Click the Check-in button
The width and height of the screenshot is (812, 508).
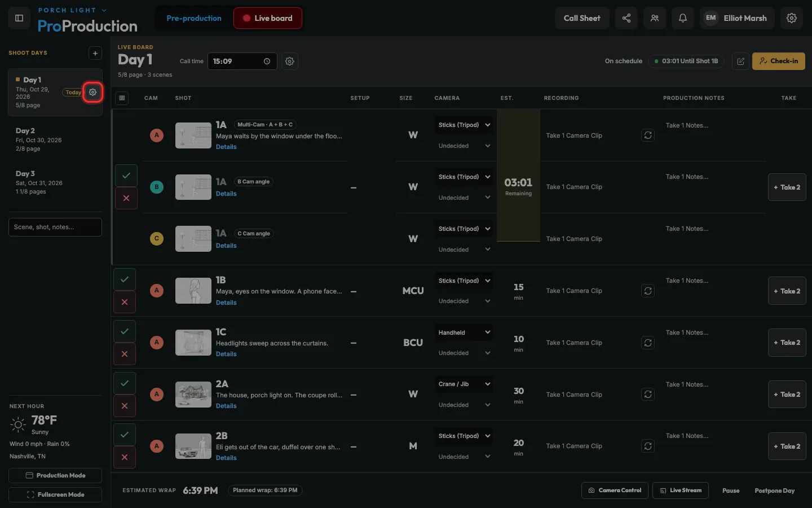[x=779, y=61]
